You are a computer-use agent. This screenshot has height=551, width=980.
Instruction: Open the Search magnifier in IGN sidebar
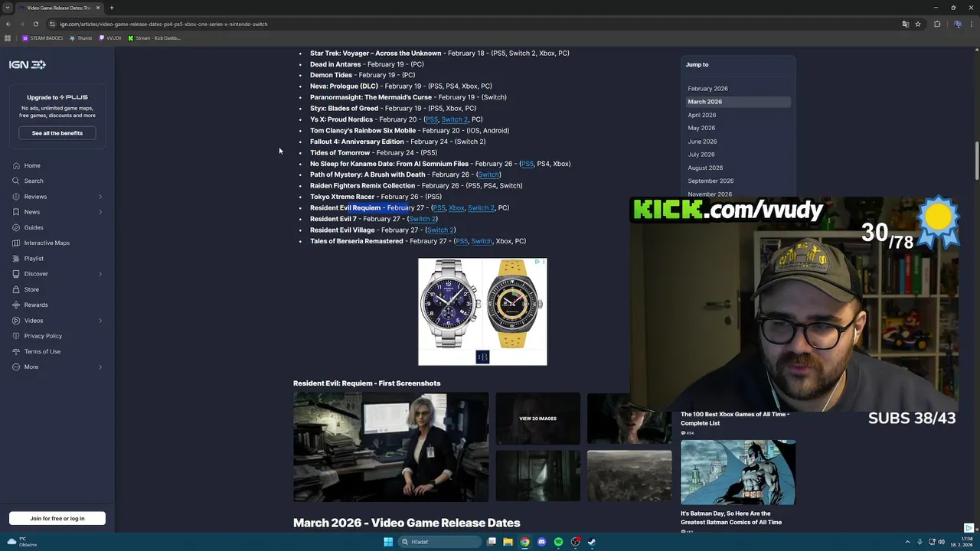(x=16, y=181)
